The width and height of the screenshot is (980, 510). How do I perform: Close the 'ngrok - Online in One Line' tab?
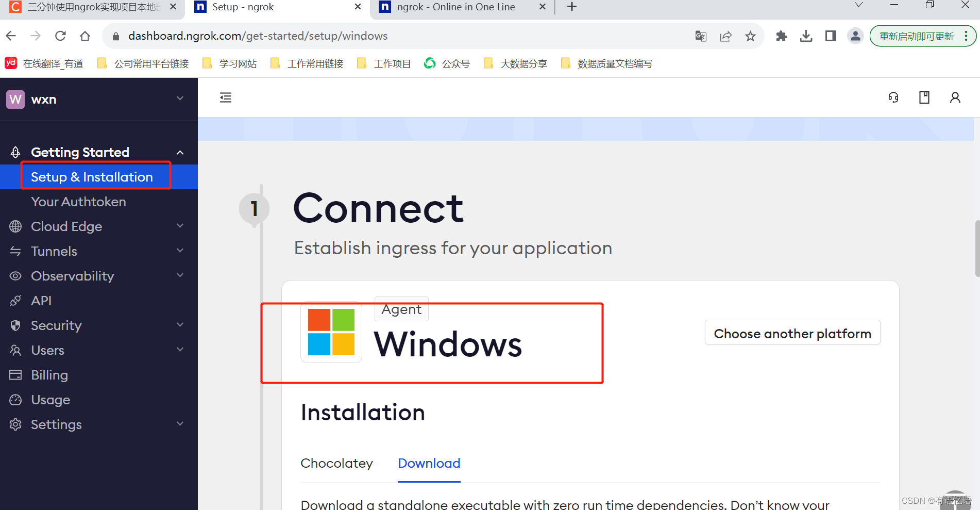click(x=542, y=7)
